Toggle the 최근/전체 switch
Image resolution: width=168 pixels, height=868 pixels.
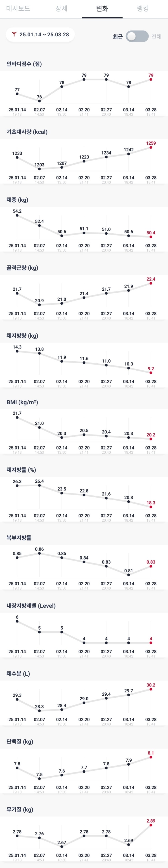click(137, 36)
